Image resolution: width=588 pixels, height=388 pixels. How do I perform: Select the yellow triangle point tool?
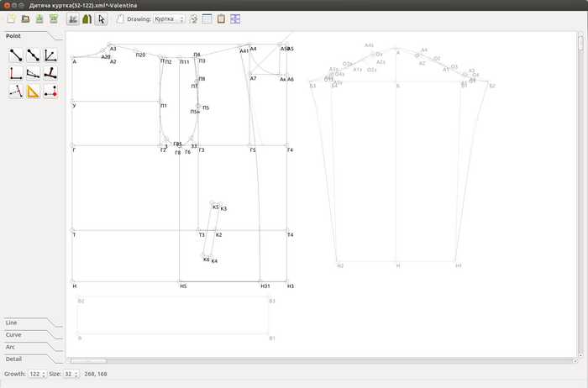34,91
